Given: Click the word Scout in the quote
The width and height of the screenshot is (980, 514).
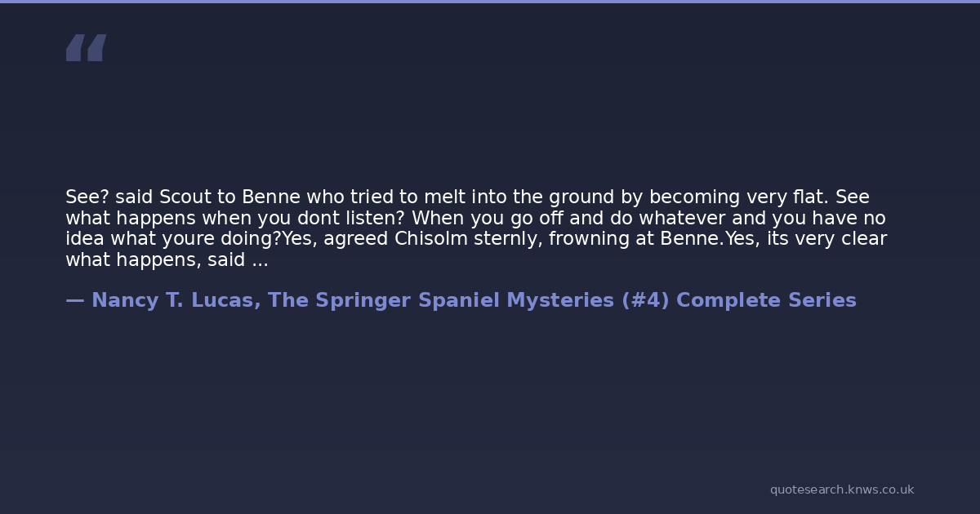Looking at the screenshot, I should tap(185, 197).
